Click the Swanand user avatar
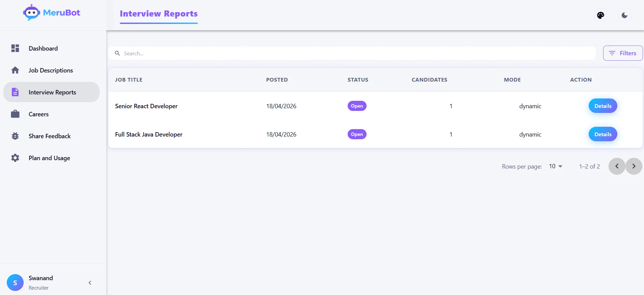This screenshot has width=644, height=295. [15, 283]
